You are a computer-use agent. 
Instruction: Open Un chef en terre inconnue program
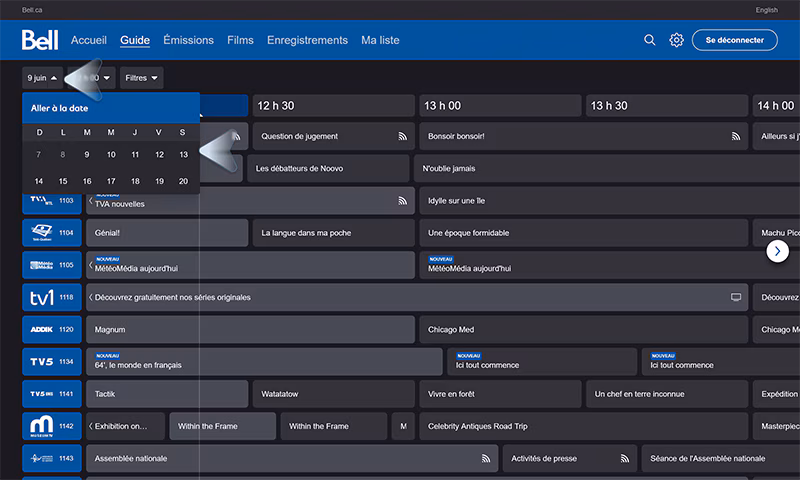tap(667, 394)
